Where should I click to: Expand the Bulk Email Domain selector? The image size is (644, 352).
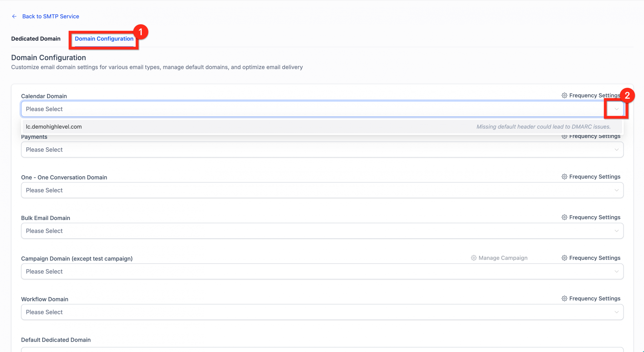[616, 231]
